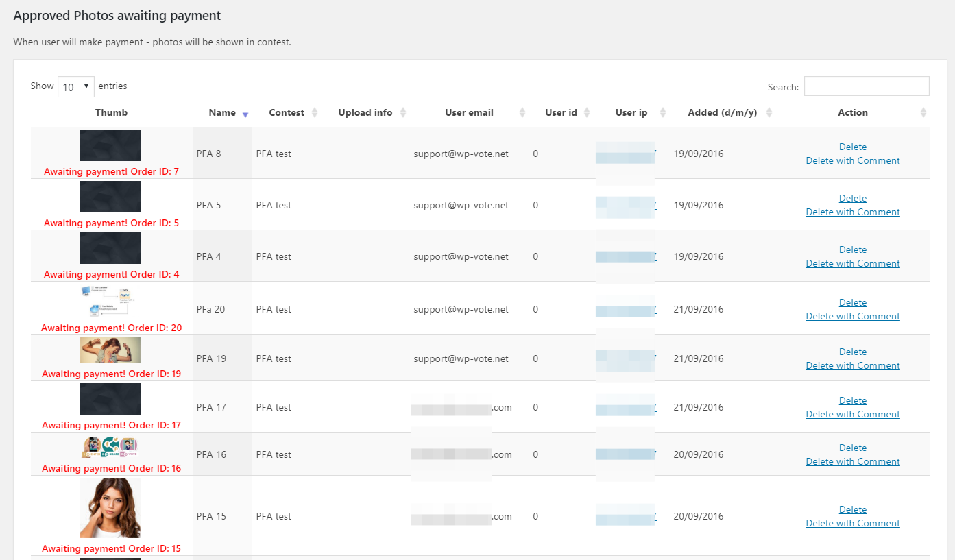Image resolution: width=955 pixels, height=560 pixels.
Task: Sort table by Upload info column
Action: tap(365, 112)
